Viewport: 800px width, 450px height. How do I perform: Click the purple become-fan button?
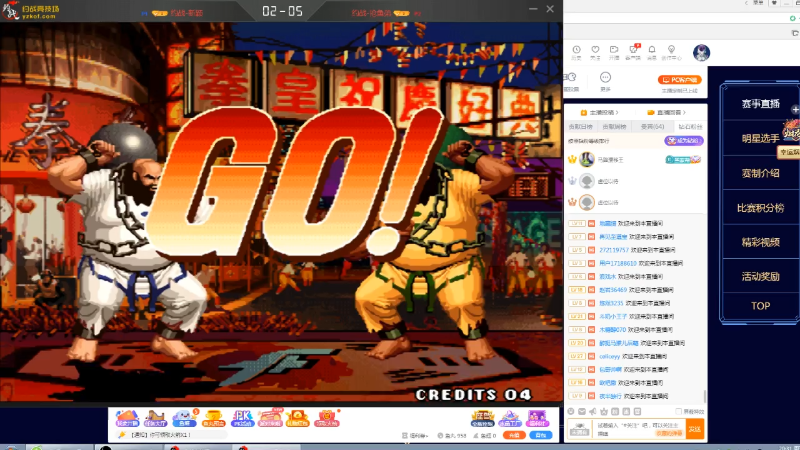[x=684, y=140]
